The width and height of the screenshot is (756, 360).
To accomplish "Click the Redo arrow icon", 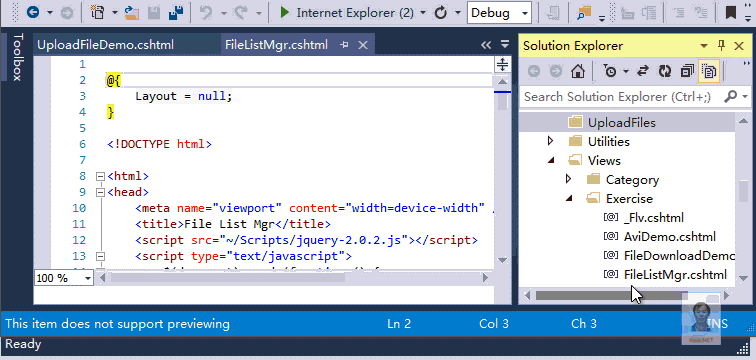I will pyautogui.click(x=241, y=13).
